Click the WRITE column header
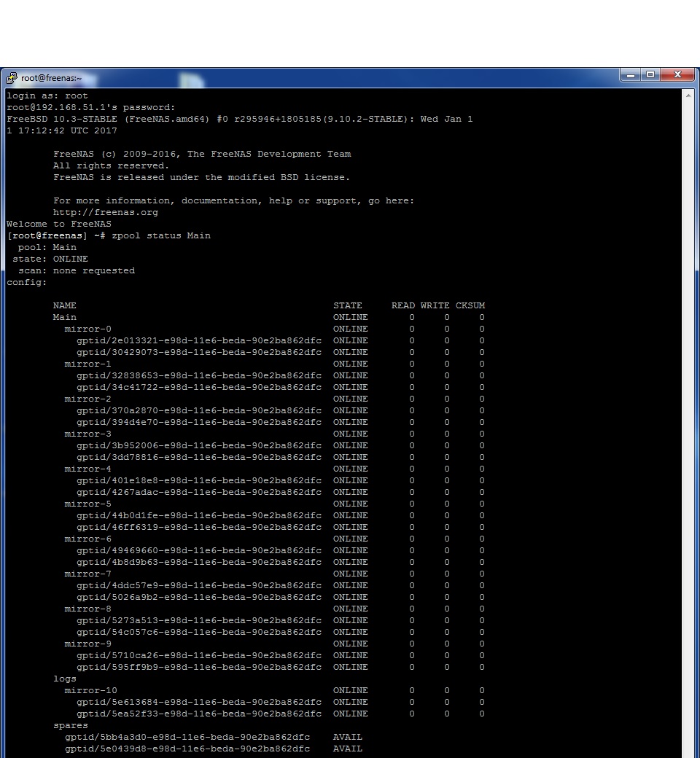The width and height of the screenshot is (700, 758). pos(435,305)
